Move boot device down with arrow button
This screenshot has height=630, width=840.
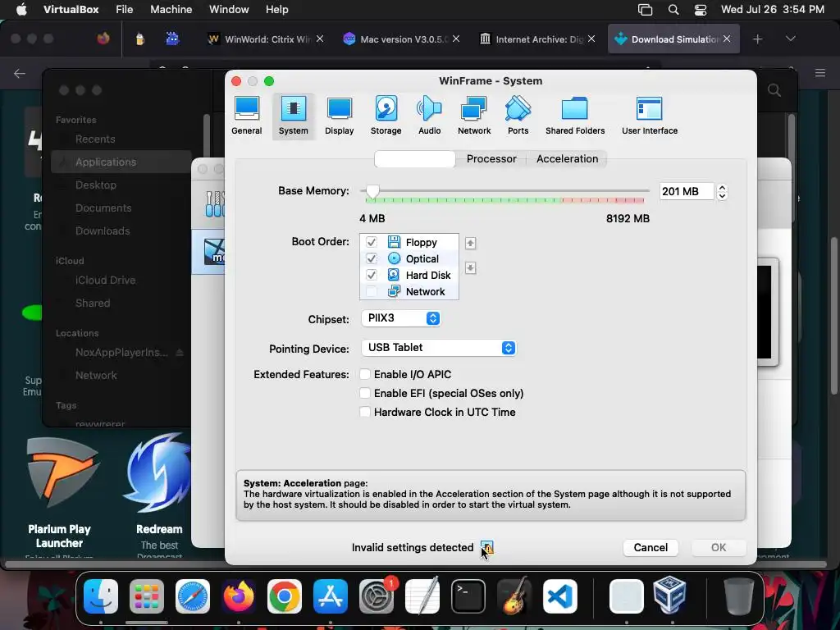pyautogui.click(x=470, y=267)
